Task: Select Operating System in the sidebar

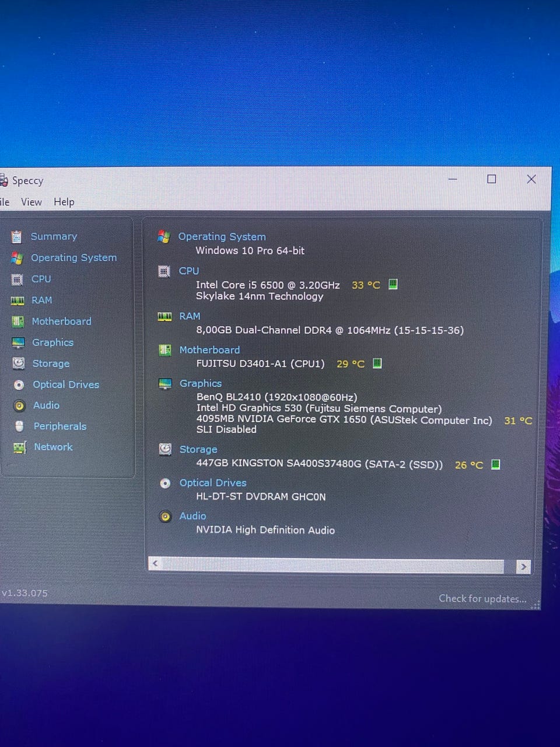Action: [73, 258]
